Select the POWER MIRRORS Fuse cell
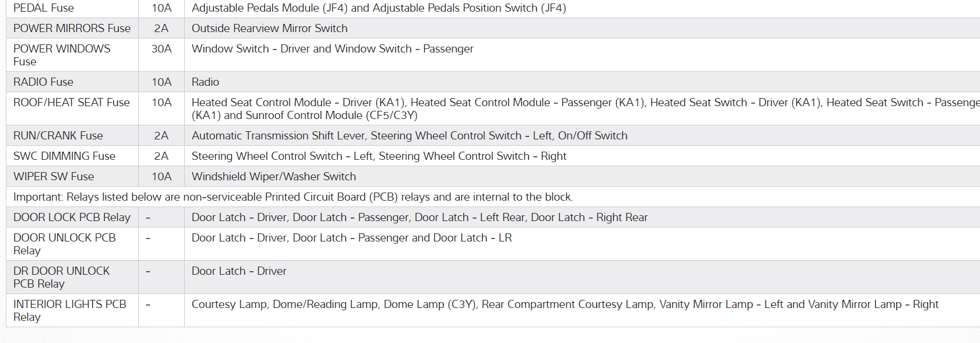Image resolution: width=980 pixels, height=343 pixels. [x=72, y=29]
